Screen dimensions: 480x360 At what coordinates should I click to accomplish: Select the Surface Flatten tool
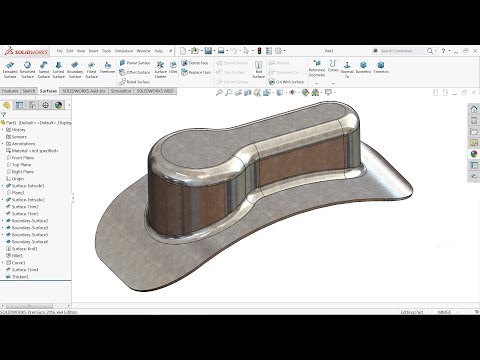point(160,69)
